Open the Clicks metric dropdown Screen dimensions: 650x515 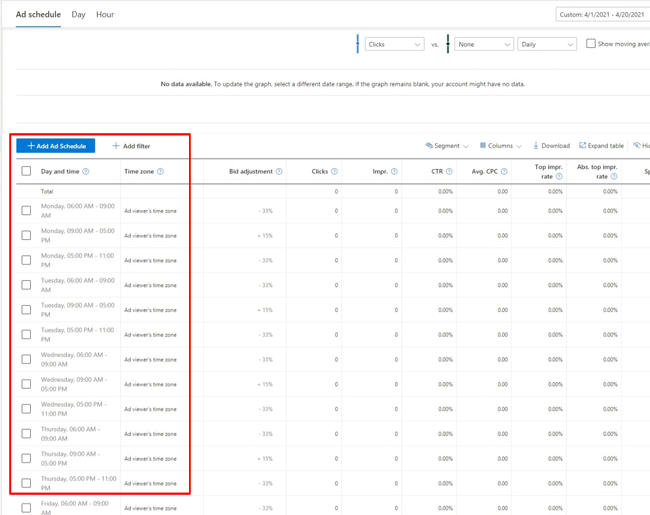coord(394,44)
